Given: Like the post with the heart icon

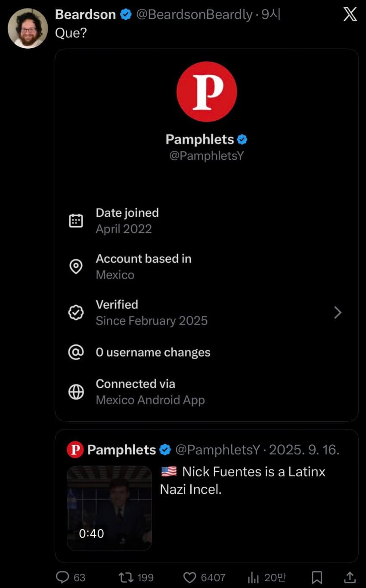Looking at the screenshot, I should (x=189, y=577).
